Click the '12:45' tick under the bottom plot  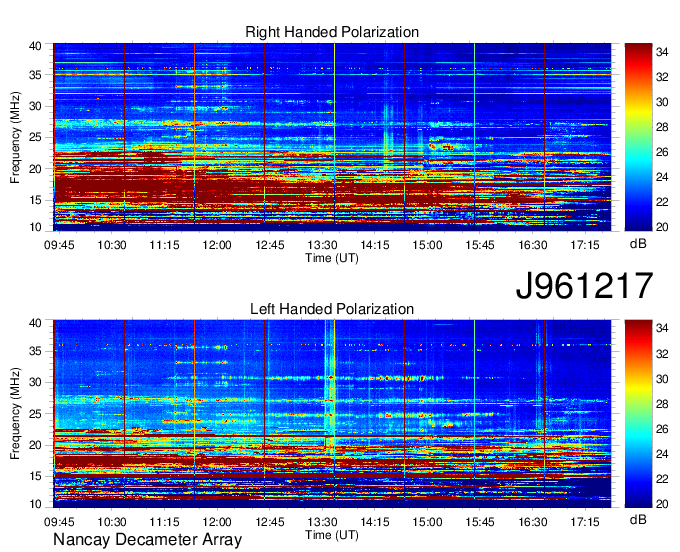click(270, 522)
